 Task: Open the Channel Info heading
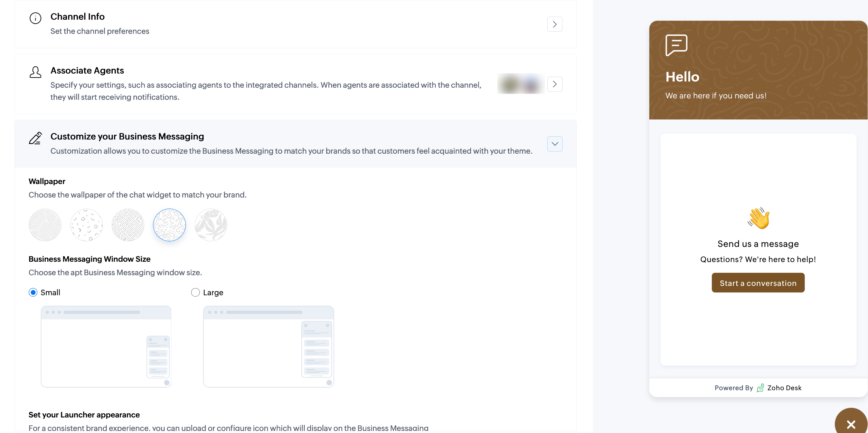point(77,17)
